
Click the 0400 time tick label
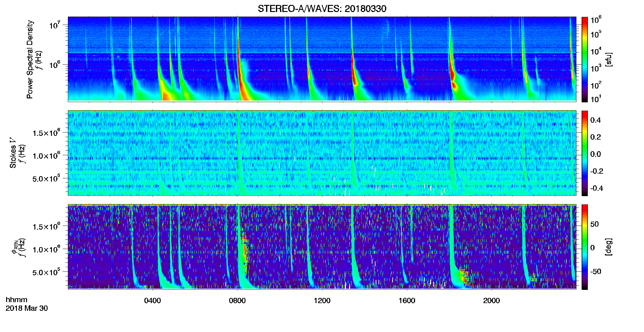[x=152, y=300]
